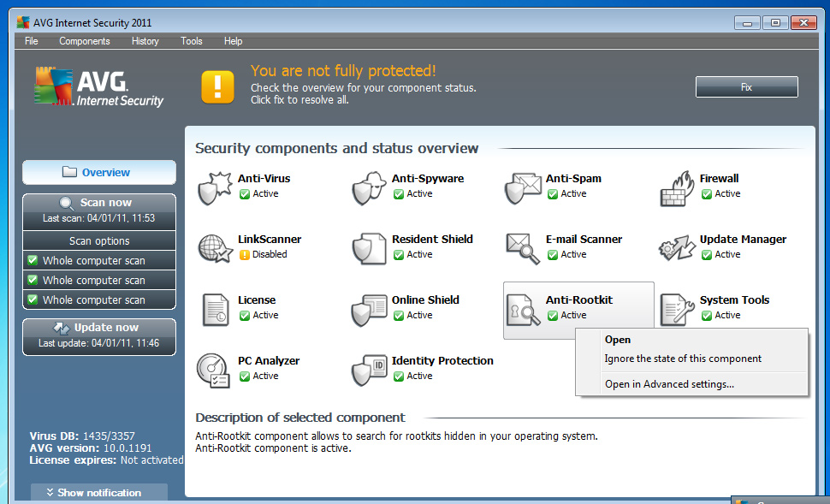Click the green Active checkmark under Firewall
Viewport: 830px width, 504px height.
click(x=706, y=193)
